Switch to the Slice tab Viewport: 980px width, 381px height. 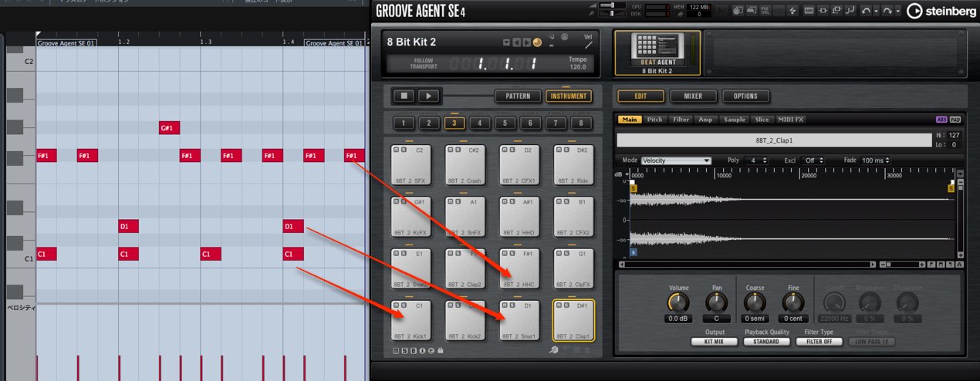762,120
